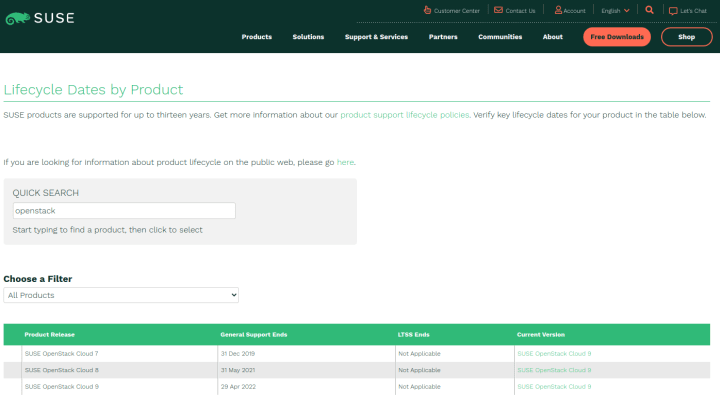The height and width of the screenshot is (400, 720).
Task: Click the Contact Us envelope icon
Action: point(498,10)
